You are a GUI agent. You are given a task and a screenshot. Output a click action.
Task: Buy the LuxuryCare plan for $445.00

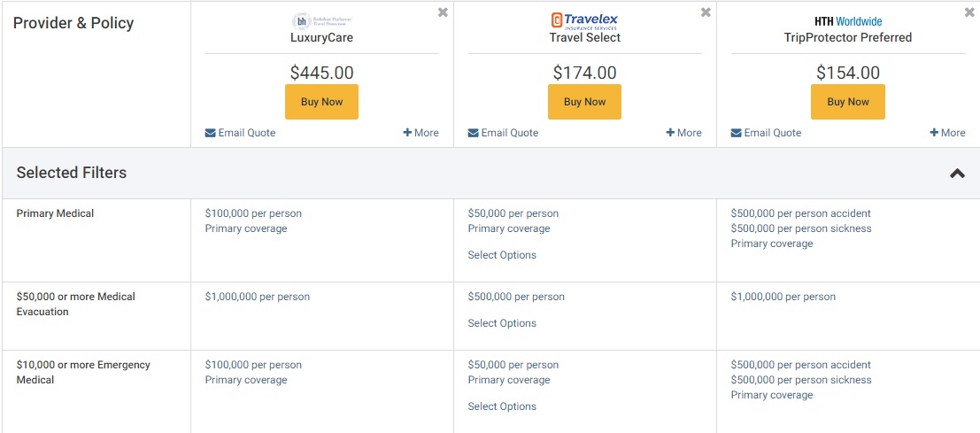coord(322,102)
